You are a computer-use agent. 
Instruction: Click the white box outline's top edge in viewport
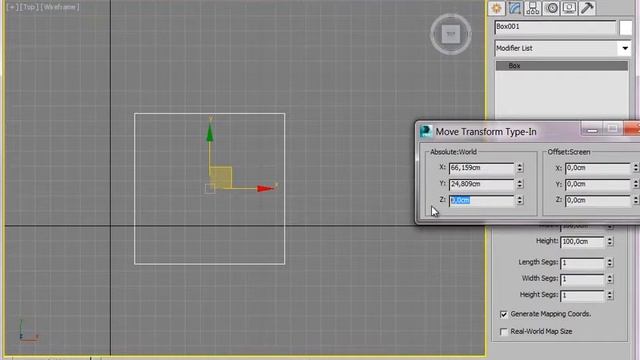(209, 113)
